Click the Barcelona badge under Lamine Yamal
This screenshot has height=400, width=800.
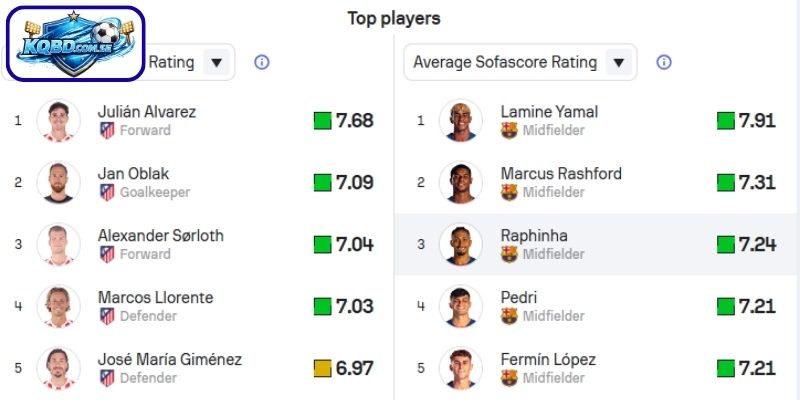pos(509,130)
